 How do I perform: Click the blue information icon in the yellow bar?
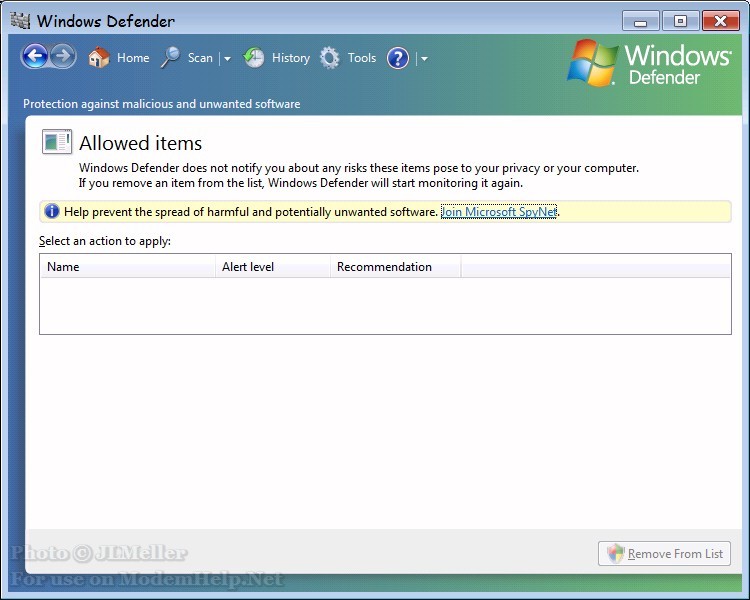[52, 211]
